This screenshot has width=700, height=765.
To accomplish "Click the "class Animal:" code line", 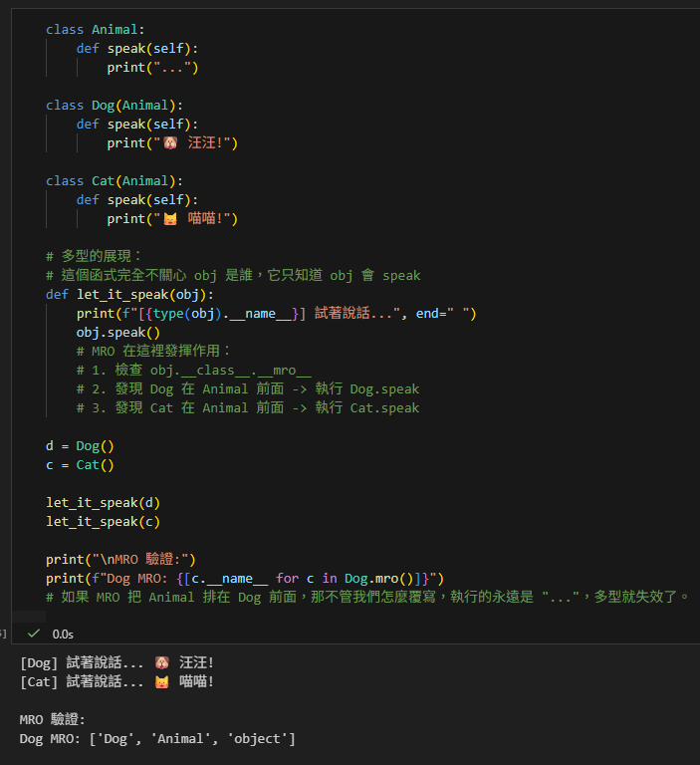I will tap(96, 30).
